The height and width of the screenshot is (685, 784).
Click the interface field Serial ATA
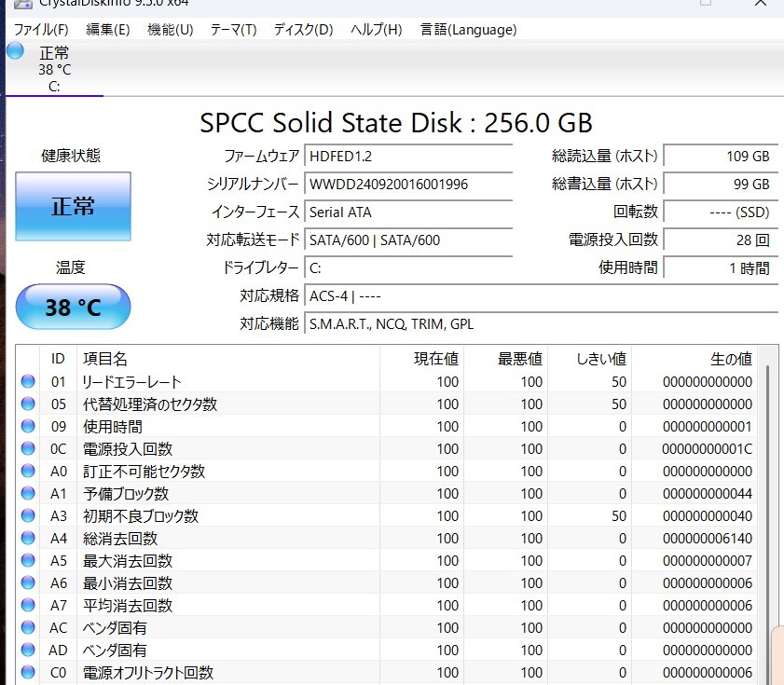tap(408, 212)
